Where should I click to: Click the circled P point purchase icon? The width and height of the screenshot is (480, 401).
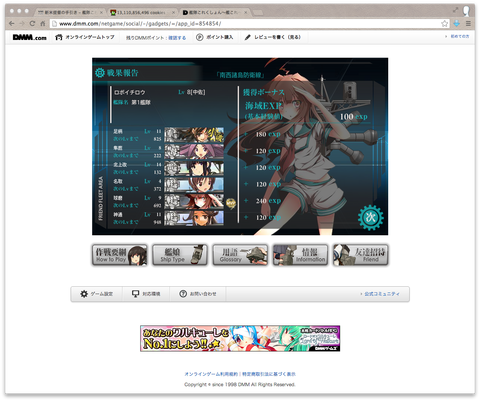click(x=199, y=37)
